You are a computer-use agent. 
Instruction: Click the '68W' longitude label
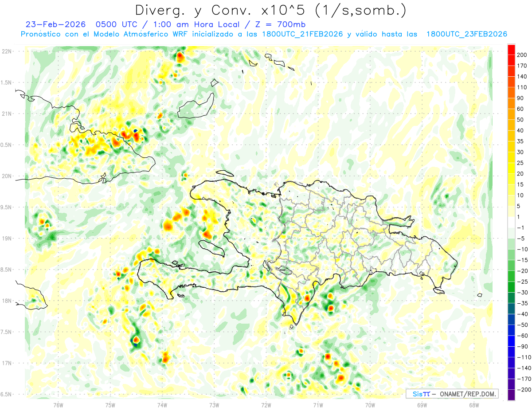click(x=474, y=405)
